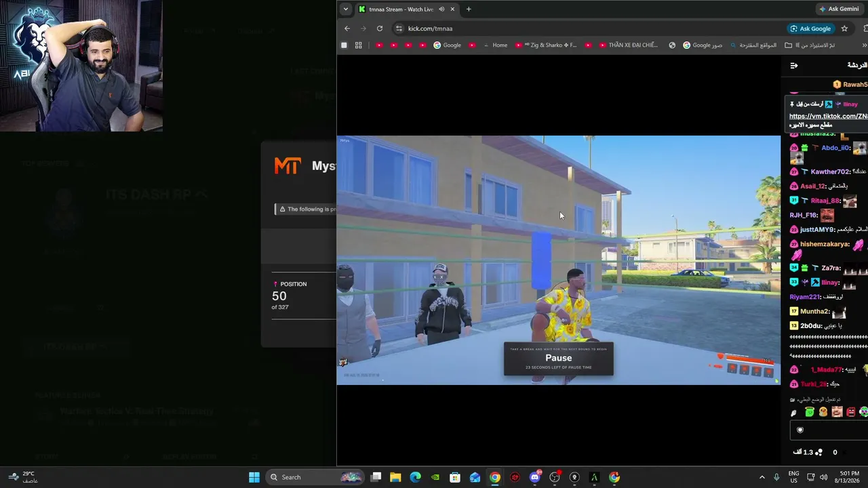Click the taskbar Search box
868x488 pixels.
pos(315,477)
